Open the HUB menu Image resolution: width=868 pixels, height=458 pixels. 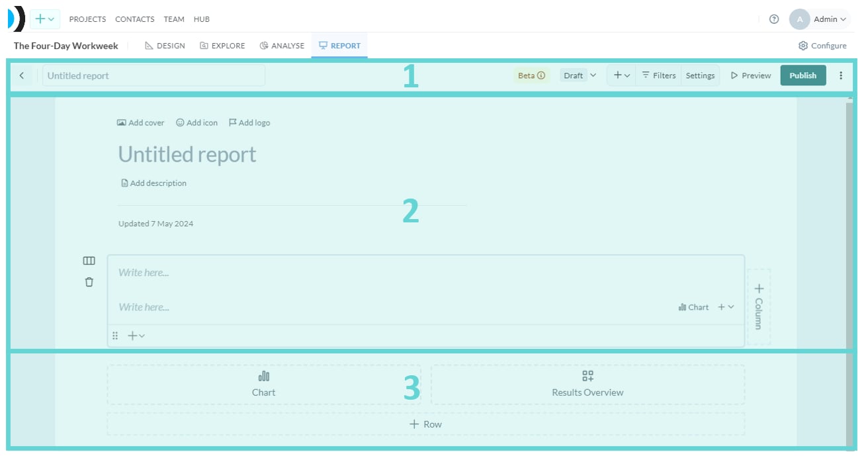pos(202,19)
